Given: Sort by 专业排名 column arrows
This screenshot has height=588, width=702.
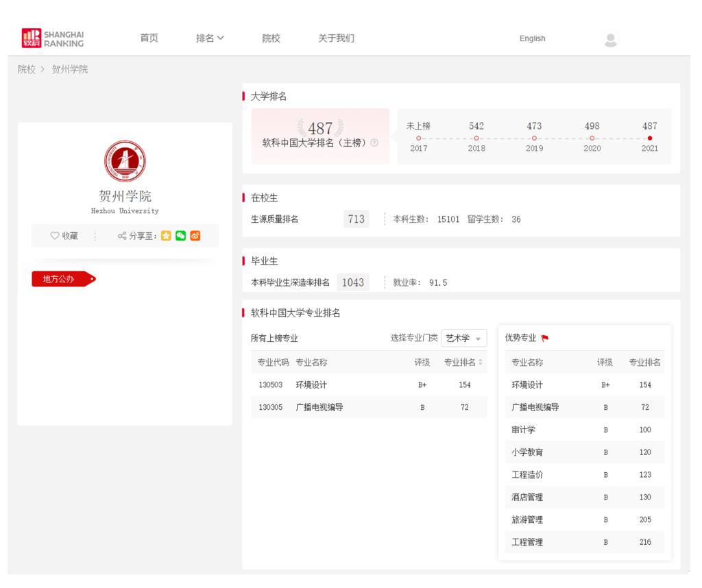Looking at the screenshot, I should [481, 363].
